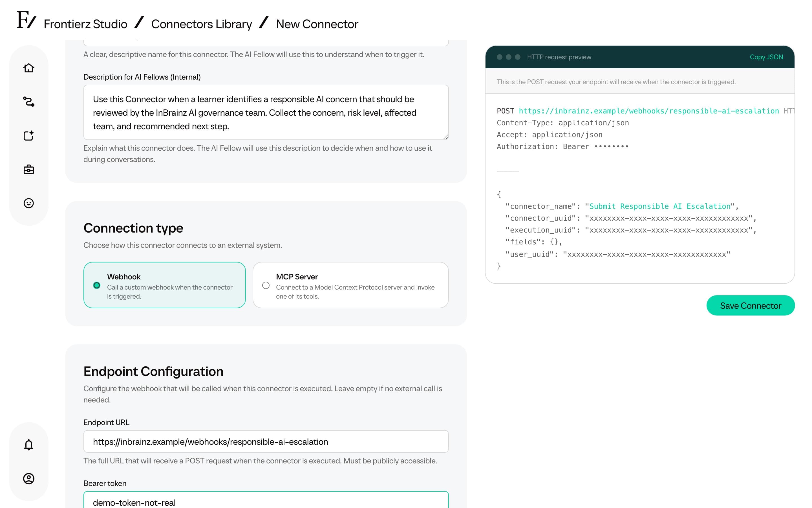The image size is (812, 508).
Task: Click the Save Connector button
Action: click(x=751, y=305)
